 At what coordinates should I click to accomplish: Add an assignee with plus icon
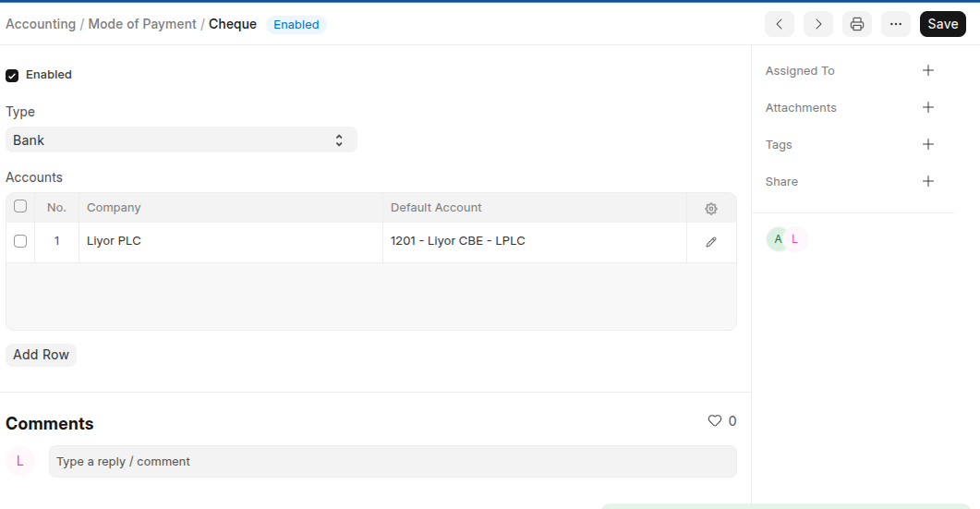coord(928,70)
